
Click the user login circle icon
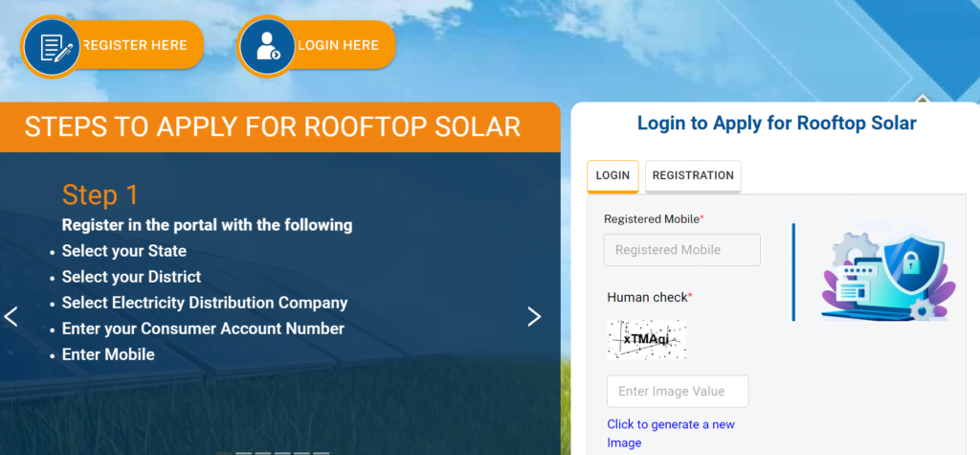[x=267, y=46]
